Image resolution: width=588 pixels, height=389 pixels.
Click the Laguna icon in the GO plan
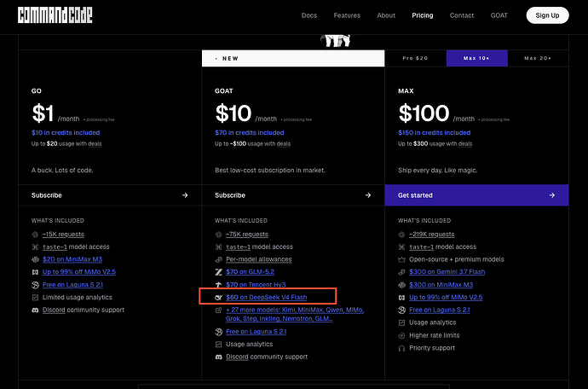click(35, 285)
